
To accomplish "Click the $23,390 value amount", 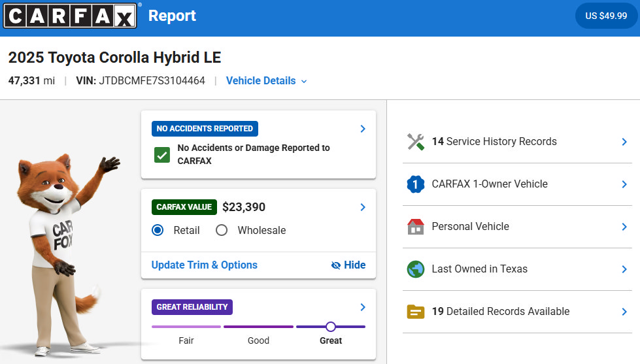I will [244, 207].
